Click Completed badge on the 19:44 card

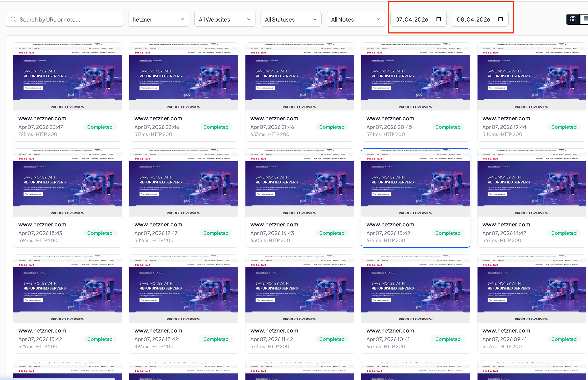pyautogui.click(x=564, y=127)
